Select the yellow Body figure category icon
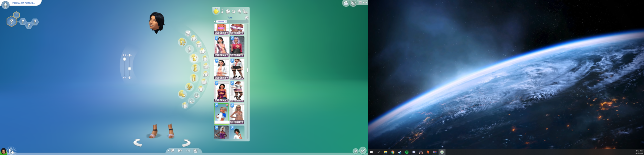Viewport: 644px width, 155px height. [x=189, y=50]
